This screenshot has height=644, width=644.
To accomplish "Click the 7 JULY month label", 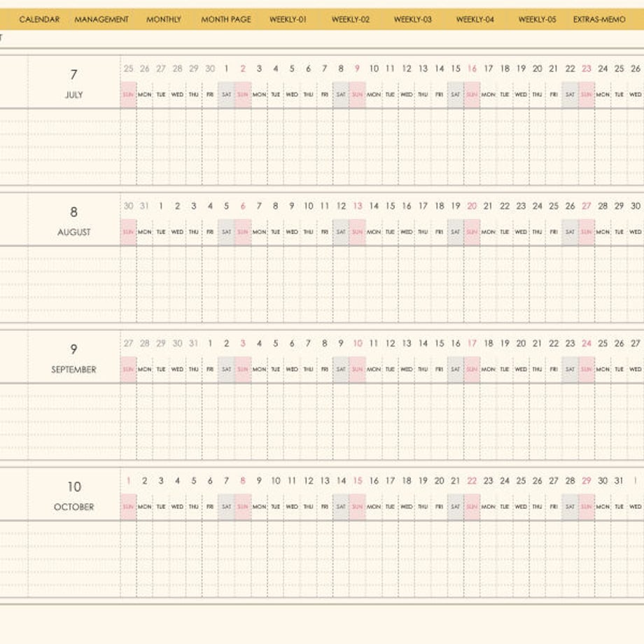I will [74, 83].
